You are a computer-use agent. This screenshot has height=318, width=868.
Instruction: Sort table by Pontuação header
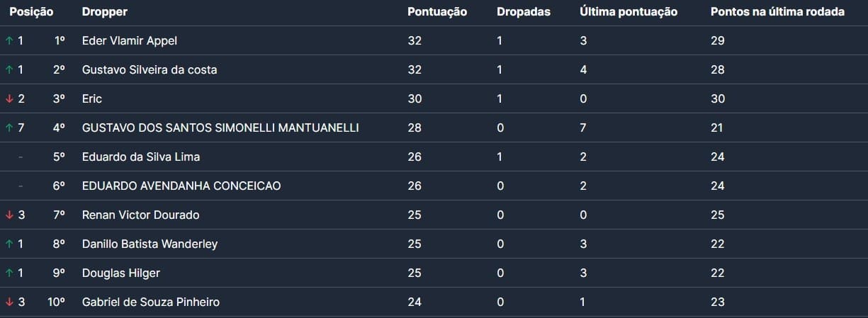click(x=437, y=12)
